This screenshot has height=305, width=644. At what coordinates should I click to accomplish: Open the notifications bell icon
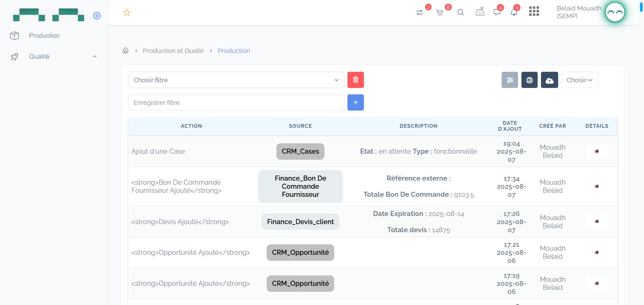tap(514, 12)
